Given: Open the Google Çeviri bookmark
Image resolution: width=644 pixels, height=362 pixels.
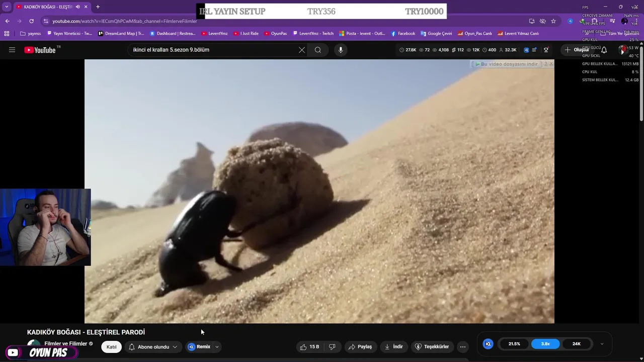Looking at the screenshot, I should tap(436, 34).
